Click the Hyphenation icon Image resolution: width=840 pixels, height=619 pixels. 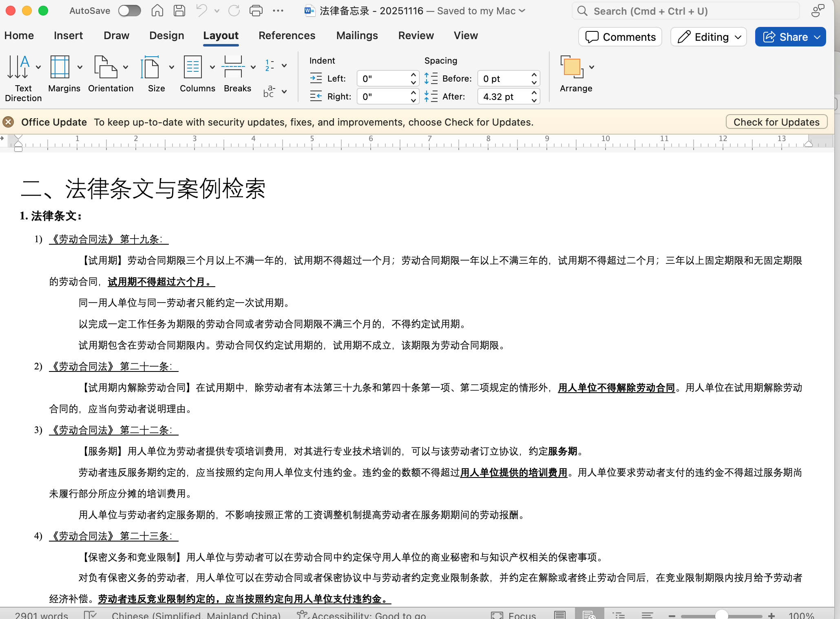coord(270,91)
